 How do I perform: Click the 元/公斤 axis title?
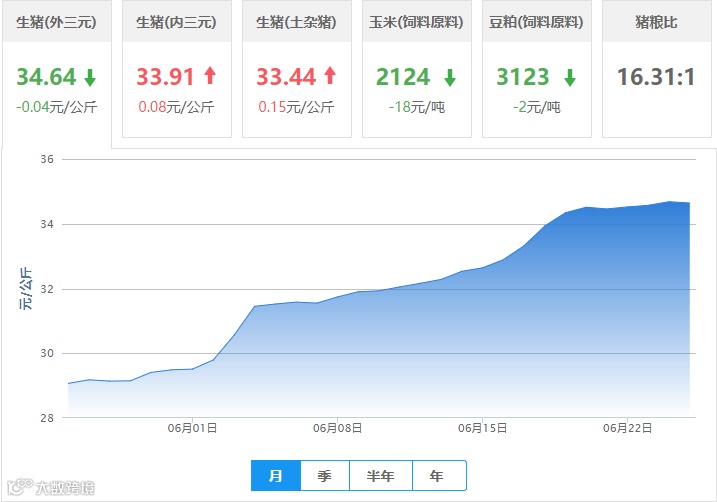click(26, 288)
